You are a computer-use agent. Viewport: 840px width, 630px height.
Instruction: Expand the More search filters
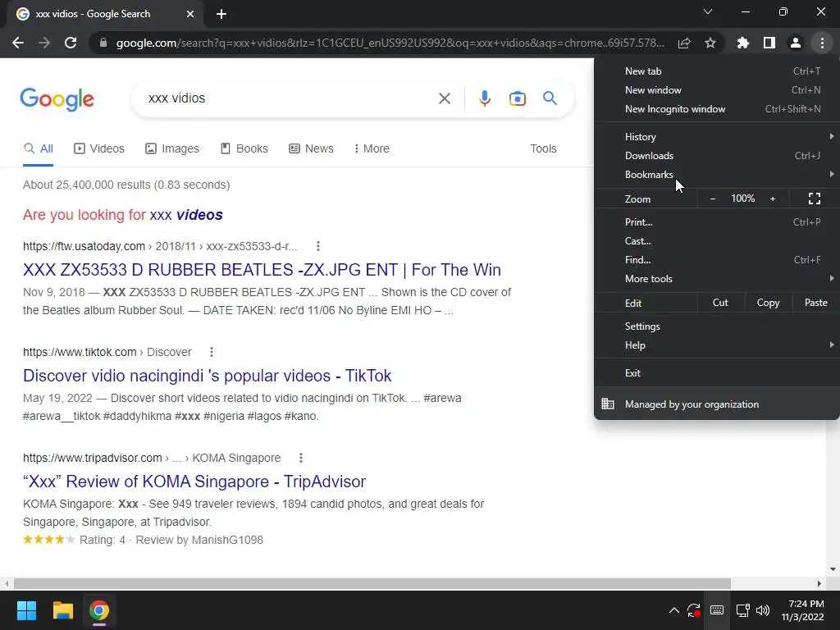[x=372, y=148]
